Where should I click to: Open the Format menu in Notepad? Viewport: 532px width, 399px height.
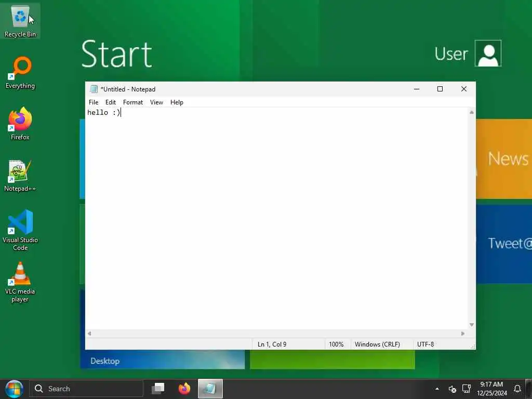pyautogui.click(x=132, y=102)
